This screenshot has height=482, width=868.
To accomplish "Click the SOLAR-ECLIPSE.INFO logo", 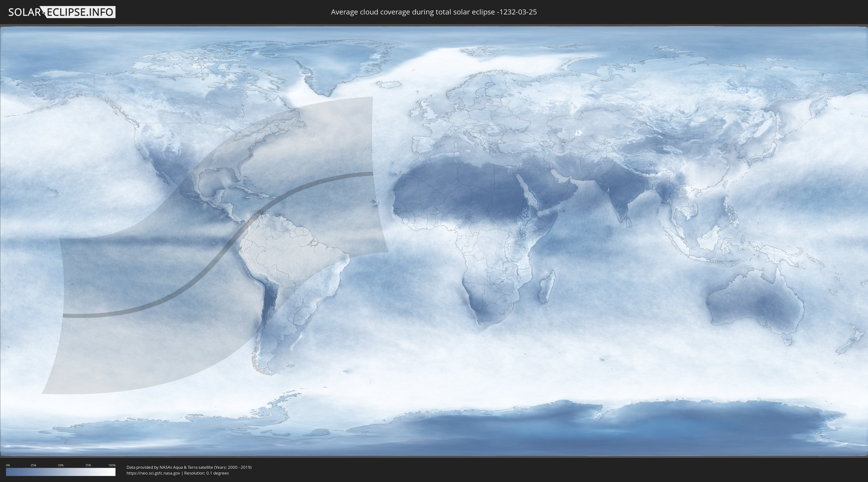I will [62, 12].
